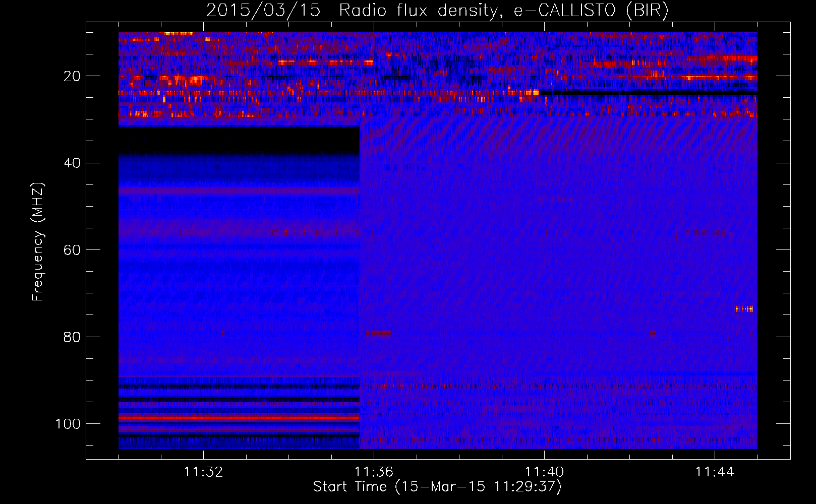Click the black band between 32 and 38 MHz
The image size is (816, 504).
pos(239,140)
